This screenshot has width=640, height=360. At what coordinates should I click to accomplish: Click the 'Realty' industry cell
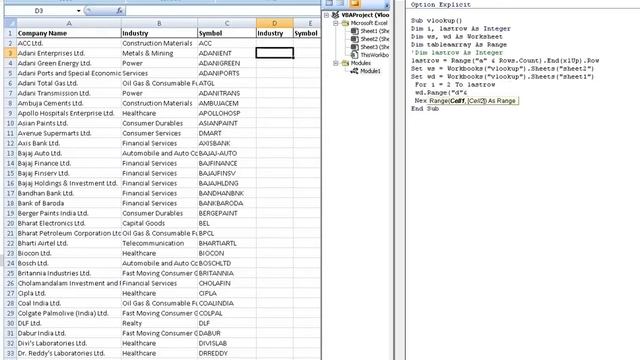(x=159, y=323)
